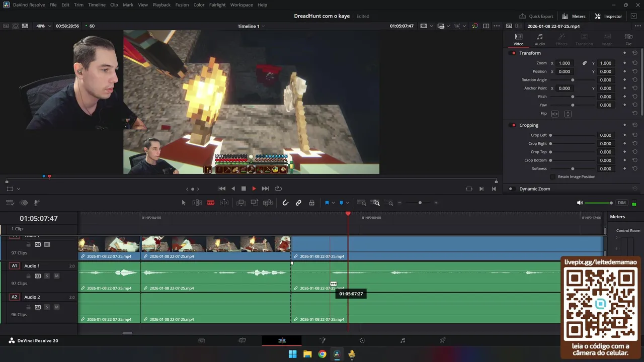The width and height of the screenshot is (644, 362).
Task: Toggle the Loop playback button
Action: pos(278,189)
